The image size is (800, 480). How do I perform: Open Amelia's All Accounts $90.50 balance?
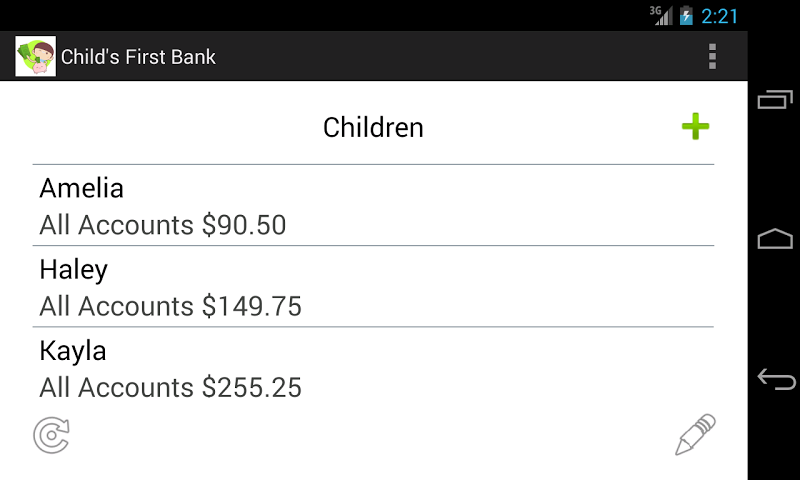pos(163,225)
